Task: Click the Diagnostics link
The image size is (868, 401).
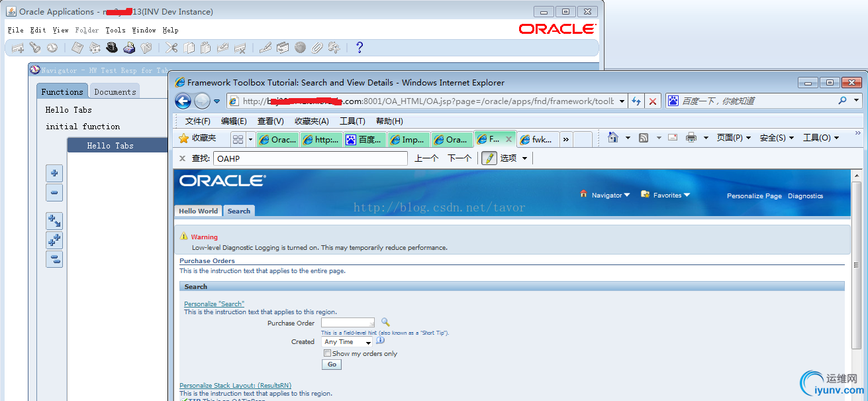Action: [805, 196]
